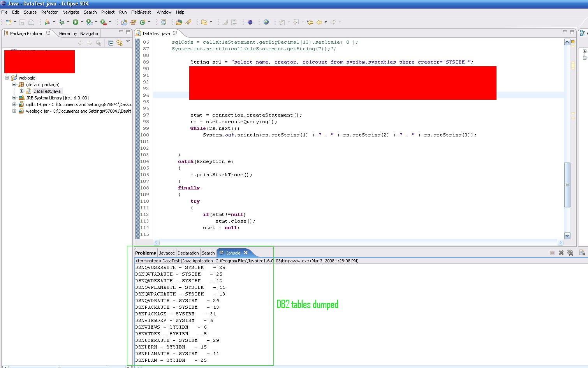Click the yellow warning marker on the editor overview ruler
Image resolution: width=588 pixels, height=368 pixels.
tap(573, 42)
